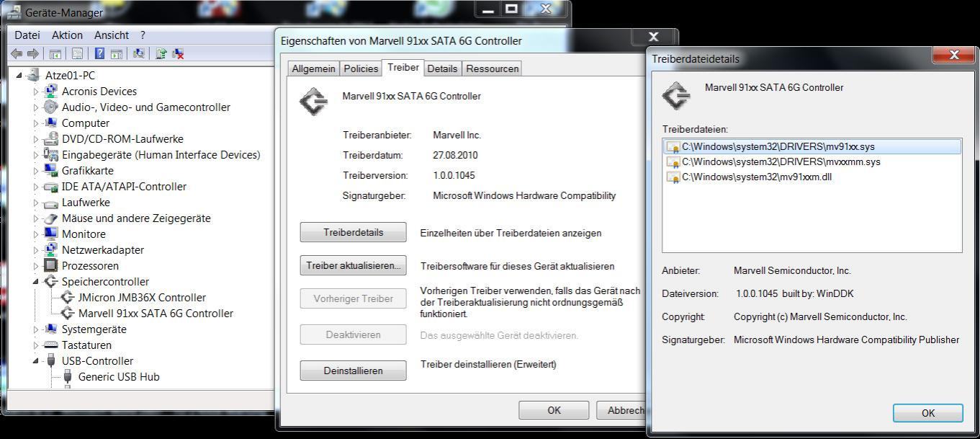Select the system32\mv91xxm.dll file row
The width and height of the screenshot is (980, 439).
[812, 177]
